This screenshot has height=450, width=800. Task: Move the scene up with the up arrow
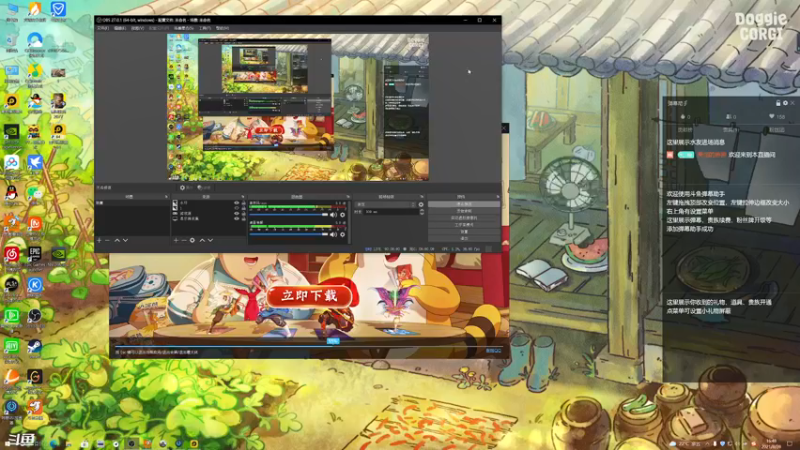tap(117, 240)
